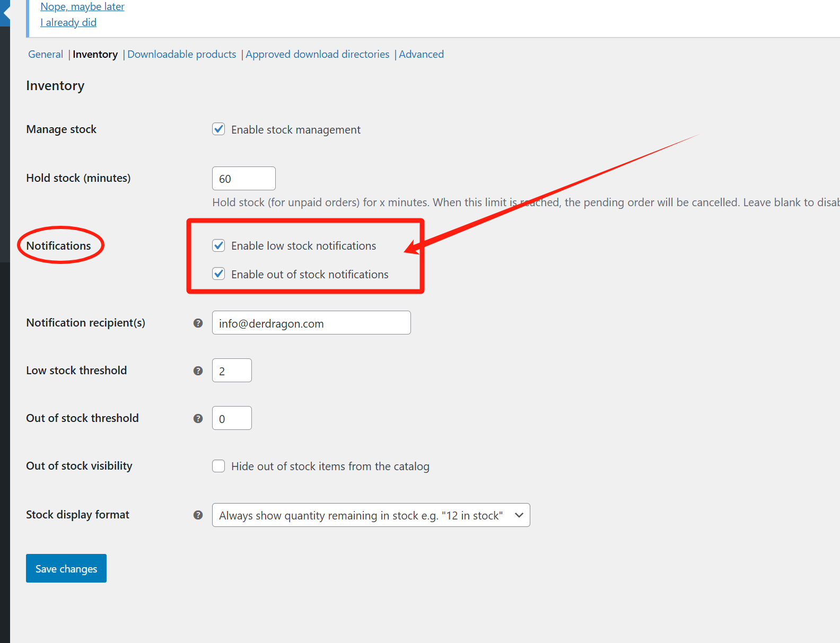Focus the Low stock threshold field

coord(232,370)
